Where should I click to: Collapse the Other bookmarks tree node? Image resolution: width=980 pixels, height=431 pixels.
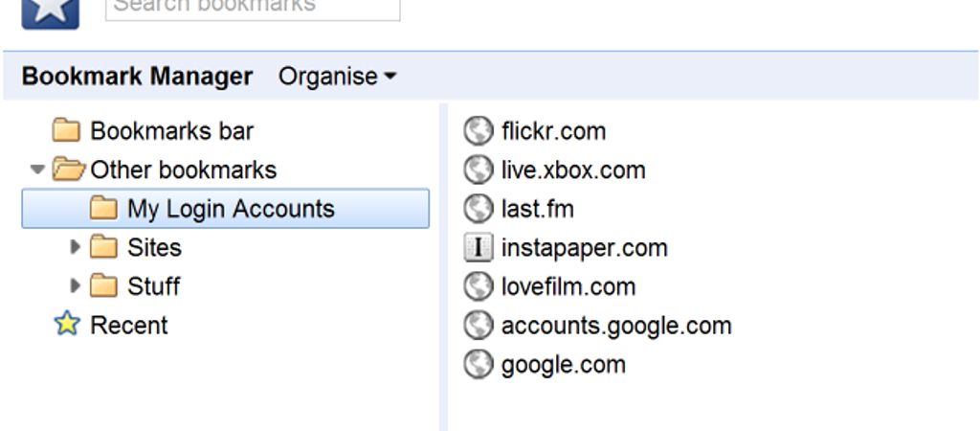pos(38,169)
